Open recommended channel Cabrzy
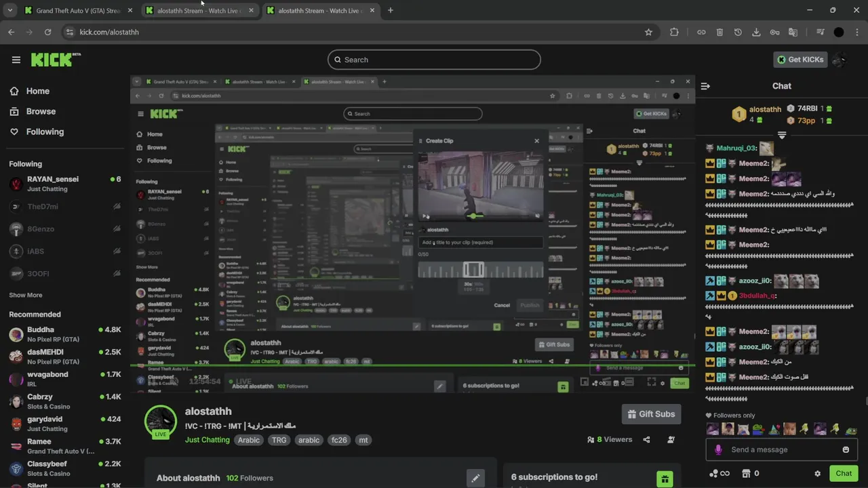The image size is (868, 488). (65, 401)
